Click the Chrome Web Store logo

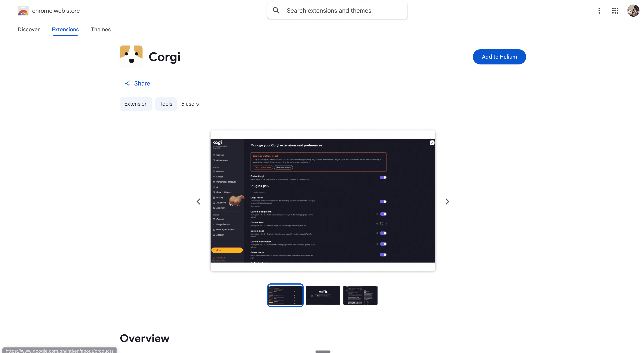[23, 11]
